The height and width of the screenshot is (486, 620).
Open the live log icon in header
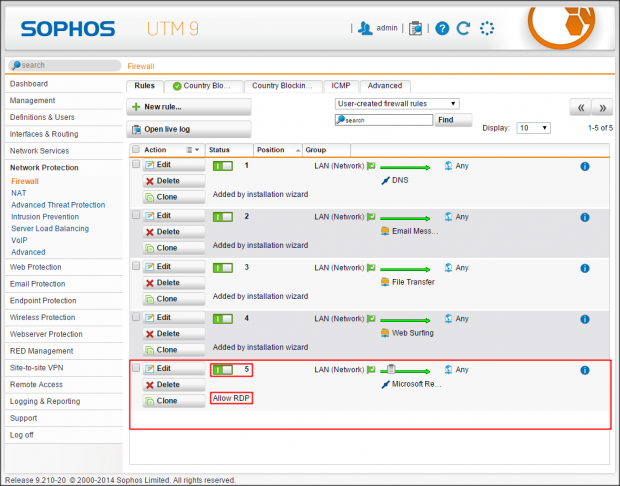pos(415,28)
